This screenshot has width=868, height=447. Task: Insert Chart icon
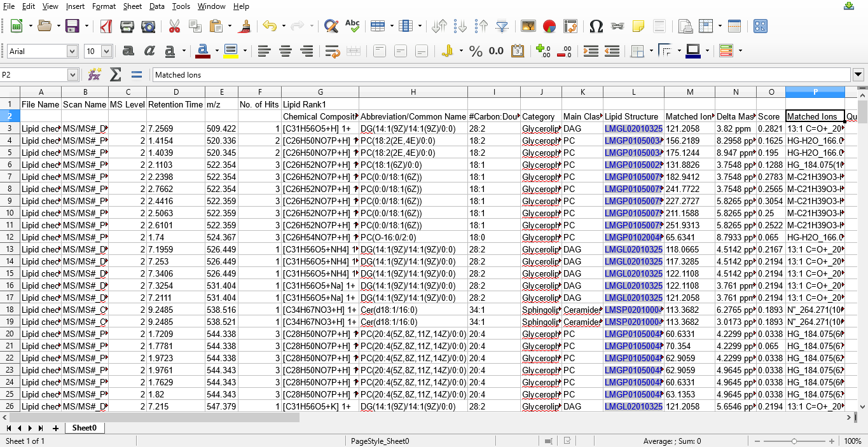coord(549,26)
